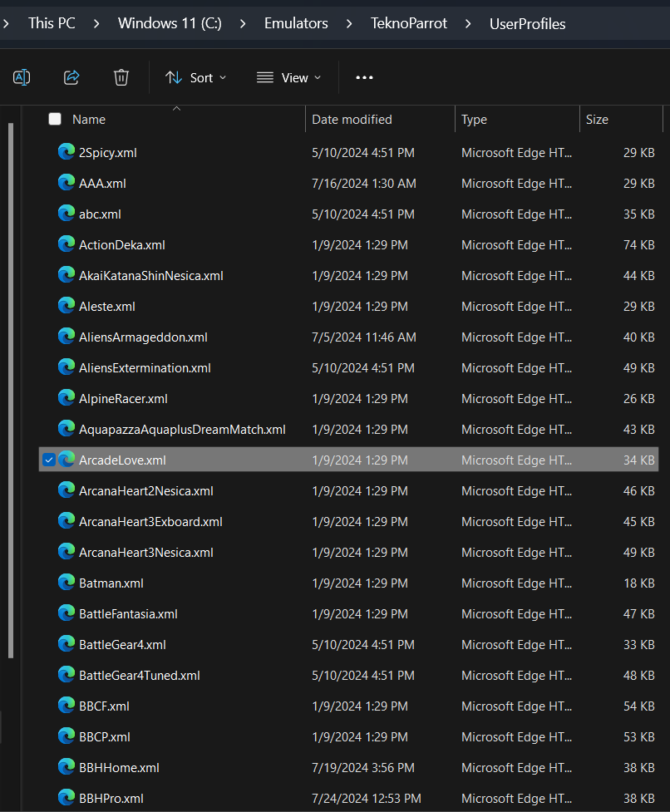Sort by the Date modified column header
This screenshot has width=670, height=812.
coord(352,120)
